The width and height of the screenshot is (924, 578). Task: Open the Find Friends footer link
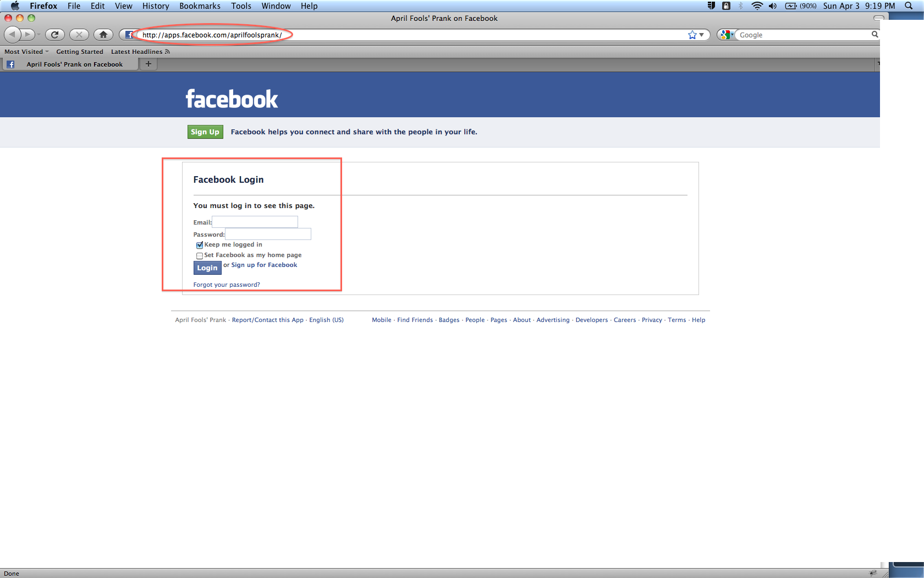[x=415, y=320]
